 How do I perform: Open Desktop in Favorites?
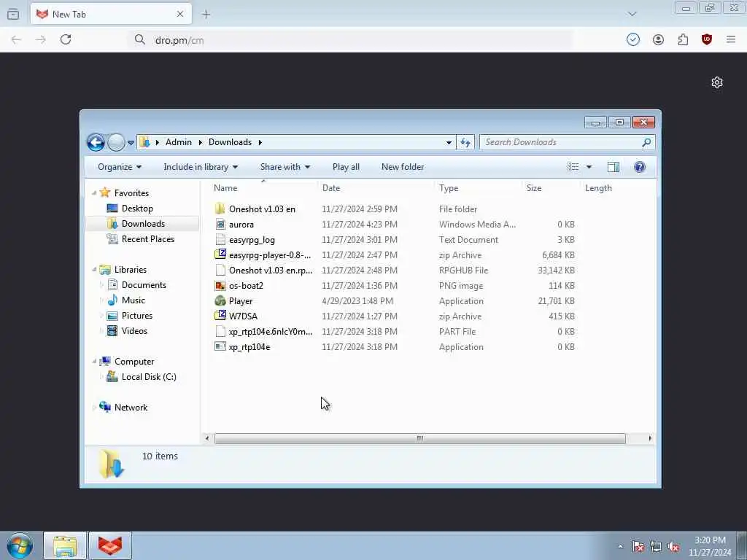coord(137,209)
